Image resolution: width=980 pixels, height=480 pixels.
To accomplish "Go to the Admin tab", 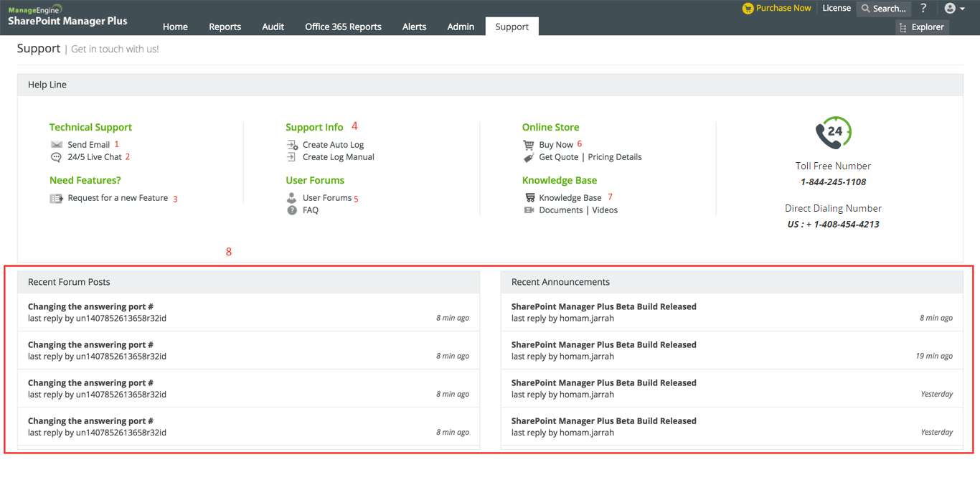I will [x=461, y=27].
